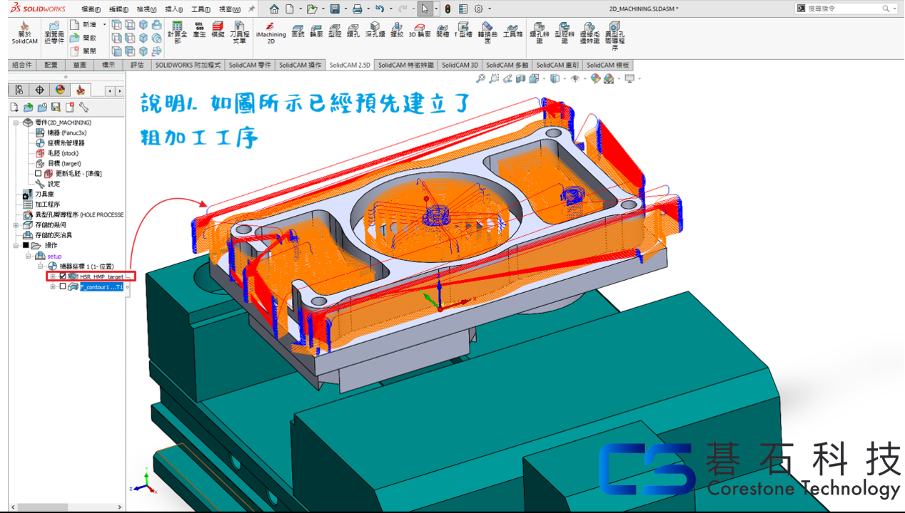
Task: Open the About SolidCAM icon
Action: pyautogui.click(x=24, y=32)
